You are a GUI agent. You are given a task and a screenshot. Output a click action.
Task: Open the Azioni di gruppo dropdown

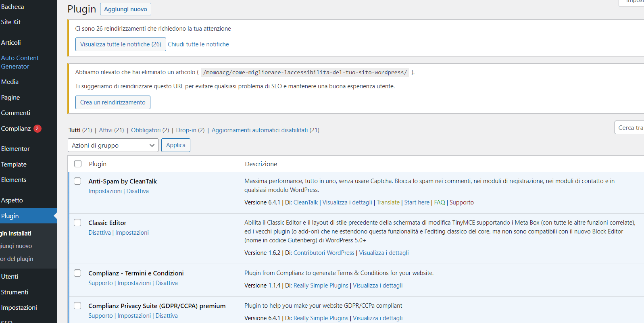pyautogui.click(x=113, y=146)
